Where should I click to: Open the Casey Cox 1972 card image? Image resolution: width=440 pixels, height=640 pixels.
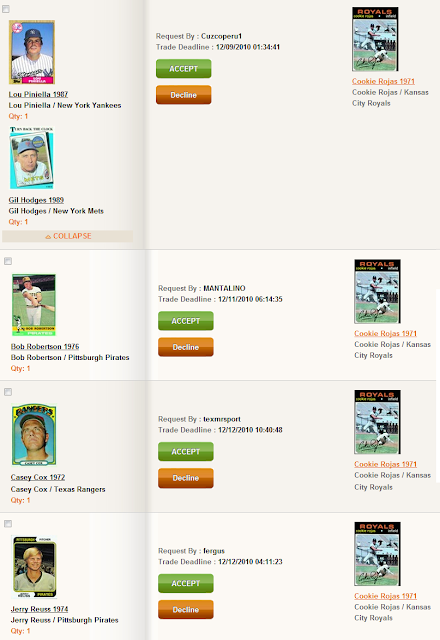pos(34,435)
